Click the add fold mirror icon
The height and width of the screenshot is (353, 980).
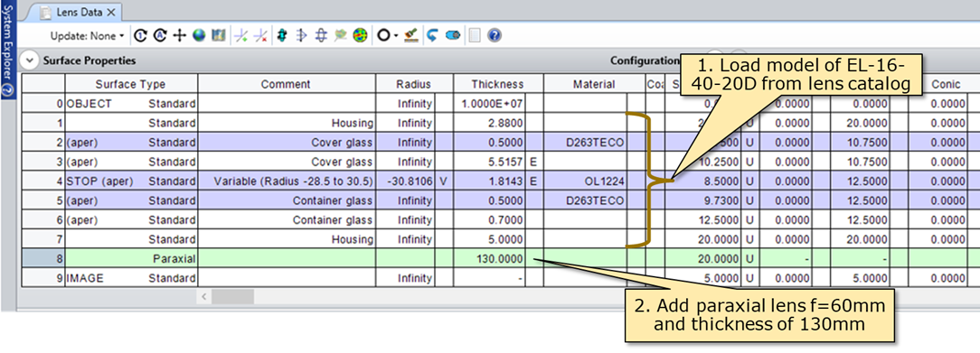coord(240,35)
